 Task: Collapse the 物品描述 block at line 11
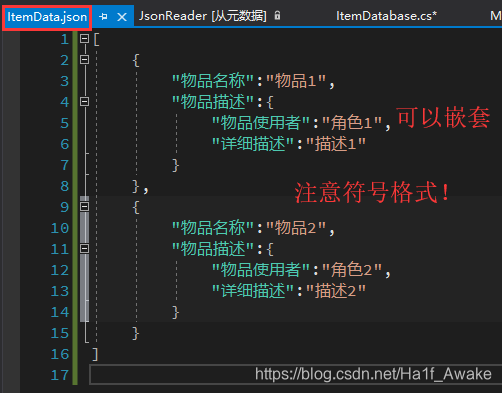[84, 249]
